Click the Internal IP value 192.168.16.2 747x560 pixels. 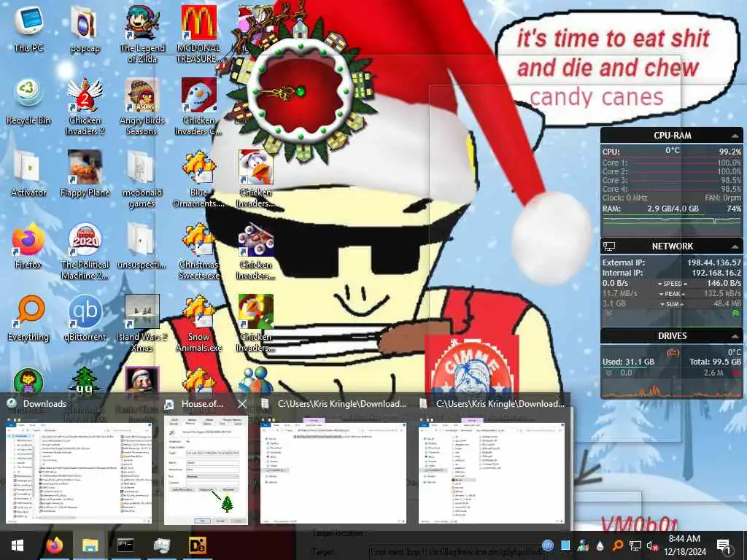[716, 273]
